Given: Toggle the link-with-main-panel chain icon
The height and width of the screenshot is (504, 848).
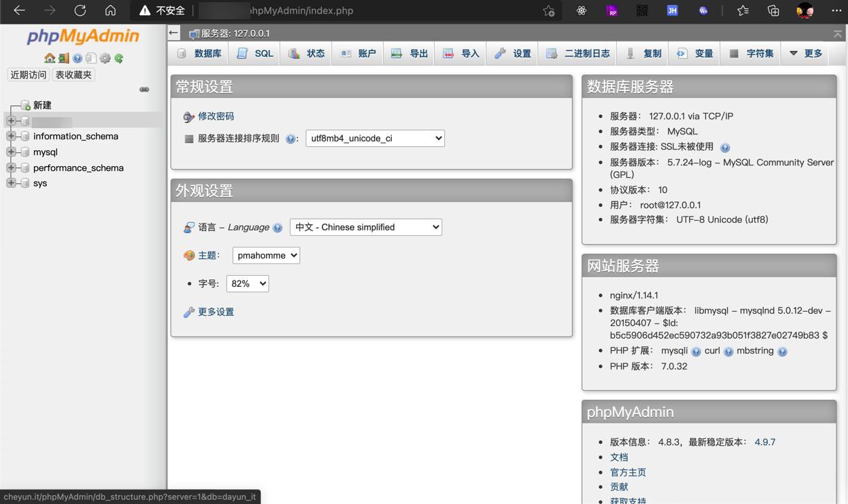Looking at the screenshot, I should point(144,90).
